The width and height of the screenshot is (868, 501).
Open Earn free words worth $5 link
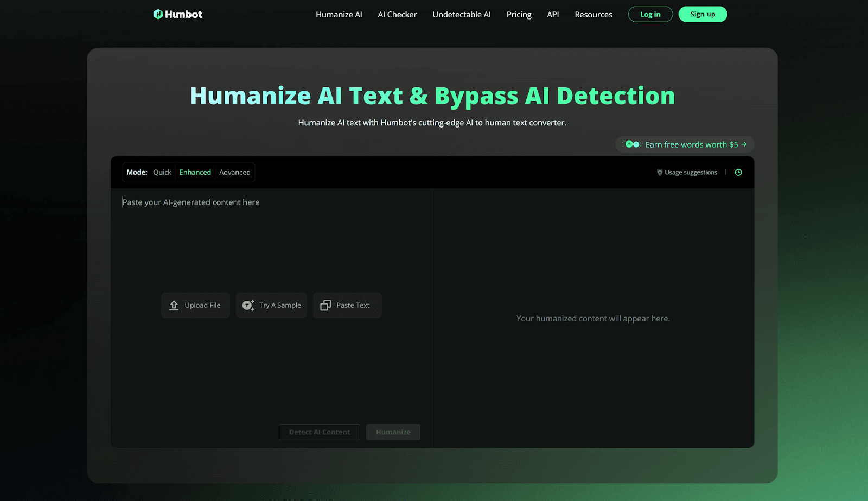[685, 144]
